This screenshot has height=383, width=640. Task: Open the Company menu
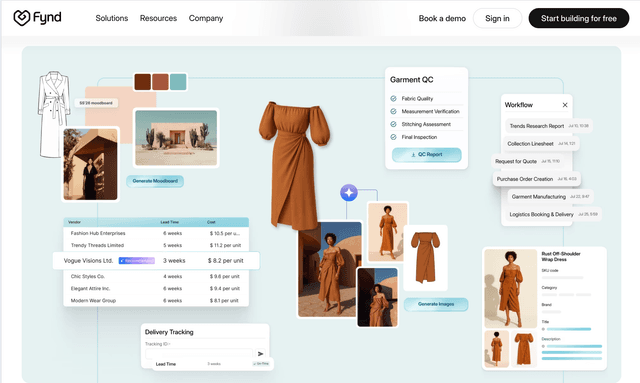click(206, 18)
